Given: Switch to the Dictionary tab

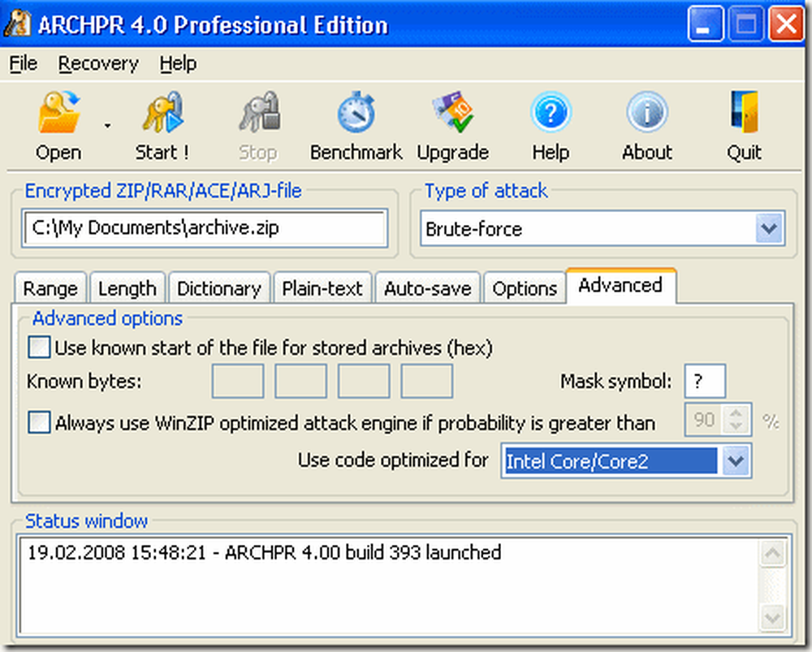Looking at the screenshot, I should click(219, 288).
